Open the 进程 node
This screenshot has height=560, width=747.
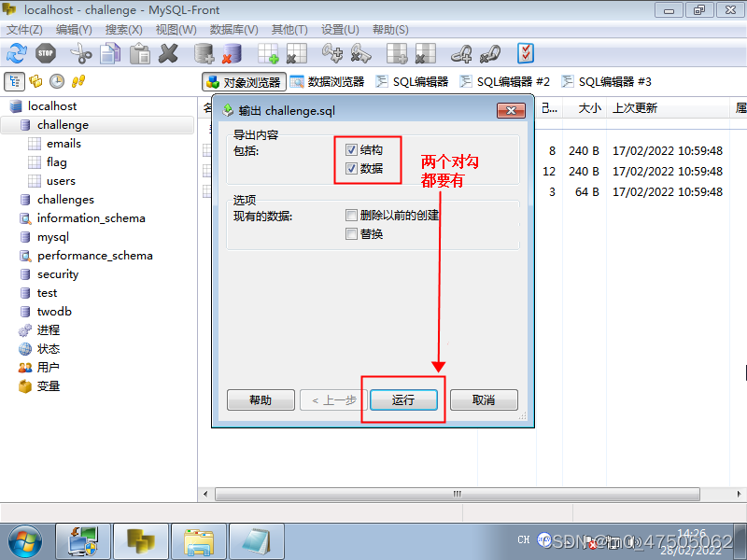pyautogui.click(x=49, y=330)
